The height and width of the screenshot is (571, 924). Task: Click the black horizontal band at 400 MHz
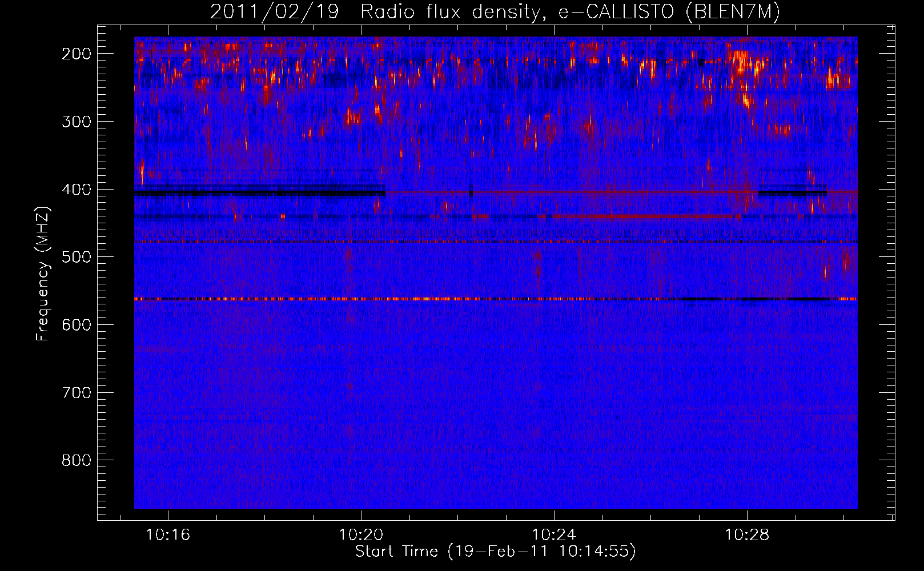260,191
